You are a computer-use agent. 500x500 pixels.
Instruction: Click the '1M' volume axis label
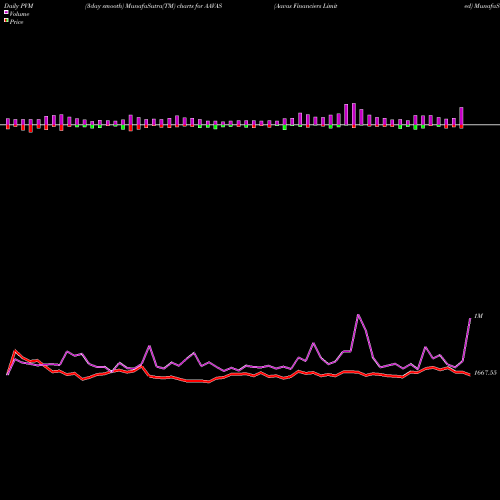[478, 316]
